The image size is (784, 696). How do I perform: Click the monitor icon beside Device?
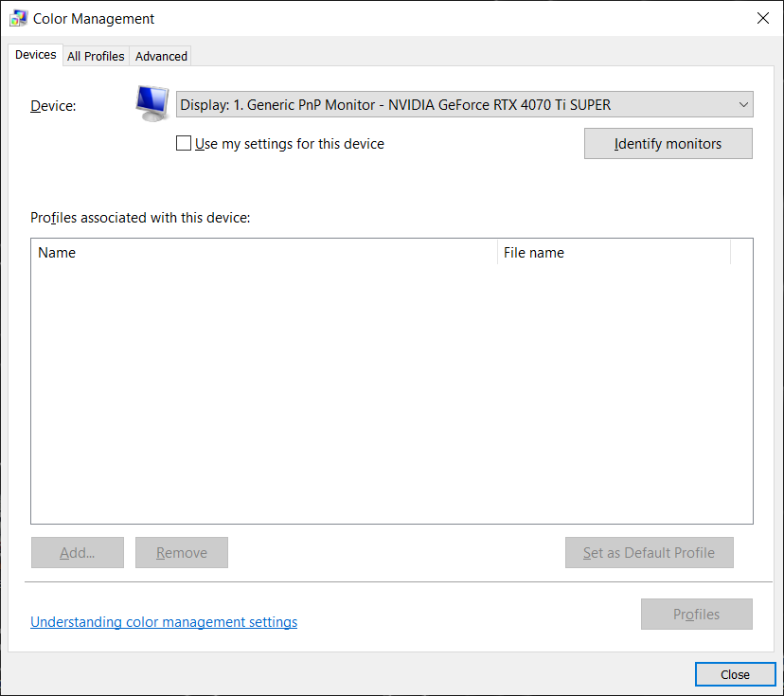[151, 102]
